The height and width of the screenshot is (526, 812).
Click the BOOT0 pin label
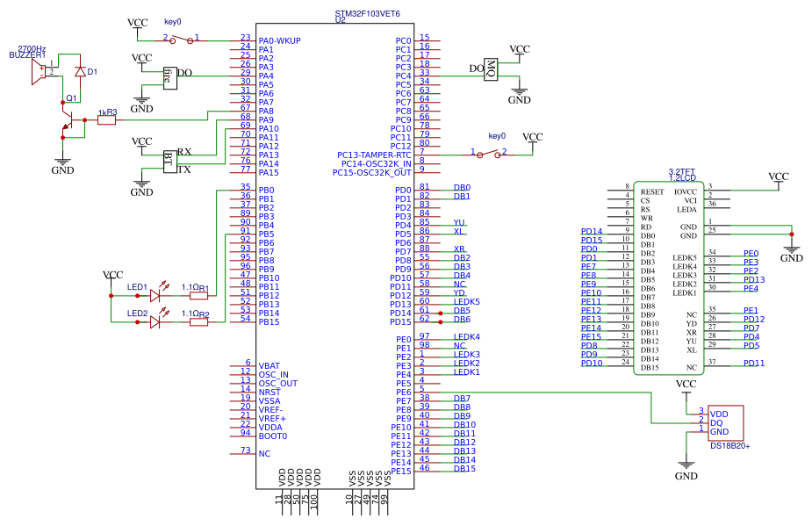tap(273, 436)
